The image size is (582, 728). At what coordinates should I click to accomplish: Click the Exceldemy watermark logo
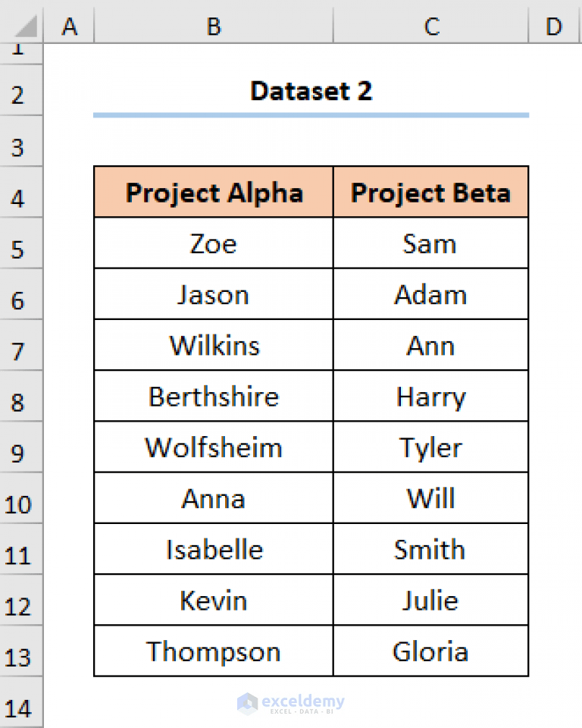[291, 703]
